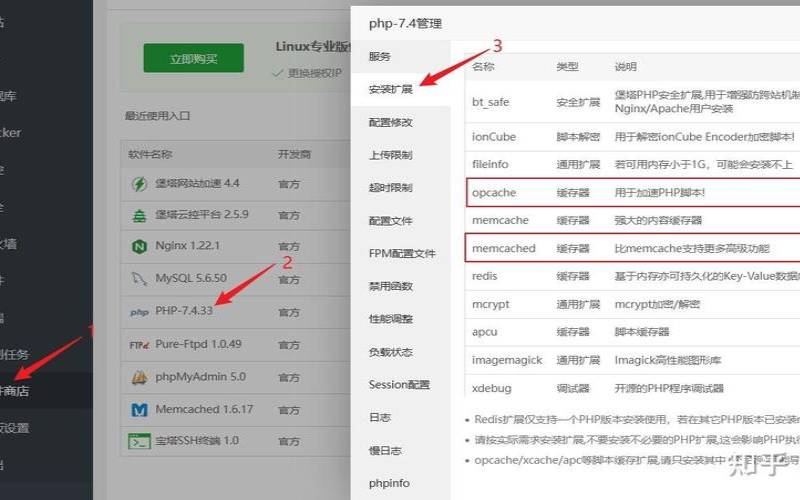Viewport: 800px width, 500px height.
Task: Click the opcache extension name
Action: (x=494, y=193)
